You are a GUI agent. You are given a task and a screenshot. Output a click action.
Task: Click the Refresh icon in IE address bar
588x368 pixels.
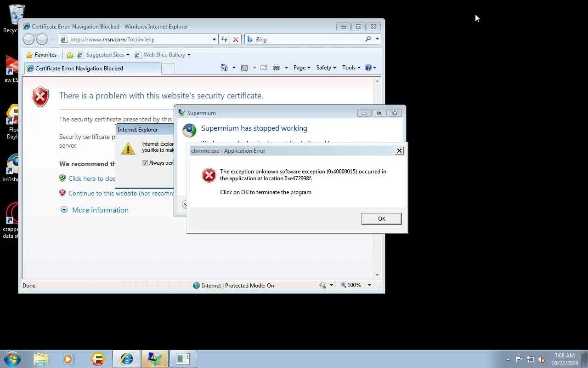[224, 40]
